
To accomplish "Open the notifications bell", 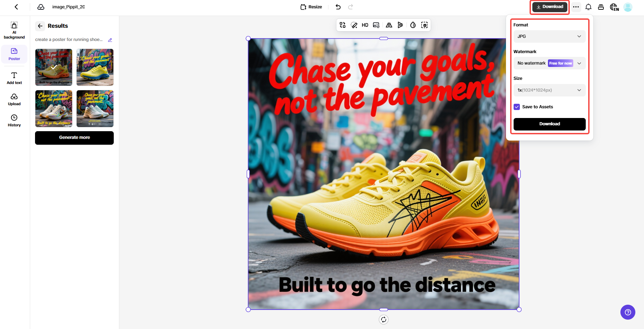I will (589, 7).
